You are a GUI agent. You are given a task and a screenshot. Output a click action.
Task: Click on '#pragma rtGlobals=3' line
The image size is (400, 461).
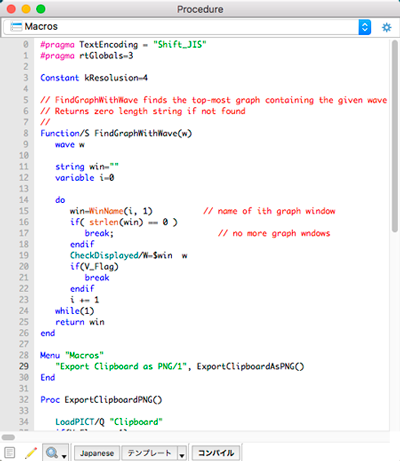pyautogui.click(x=87, y=55)
